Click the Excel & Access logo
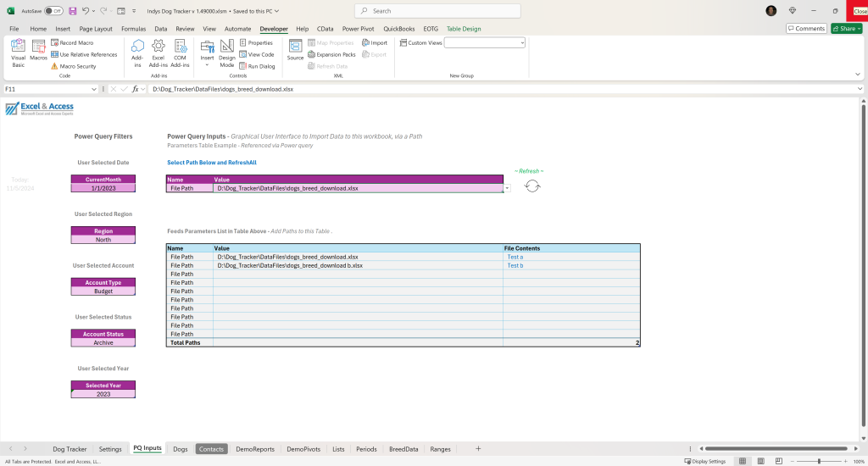 point(39,108)
